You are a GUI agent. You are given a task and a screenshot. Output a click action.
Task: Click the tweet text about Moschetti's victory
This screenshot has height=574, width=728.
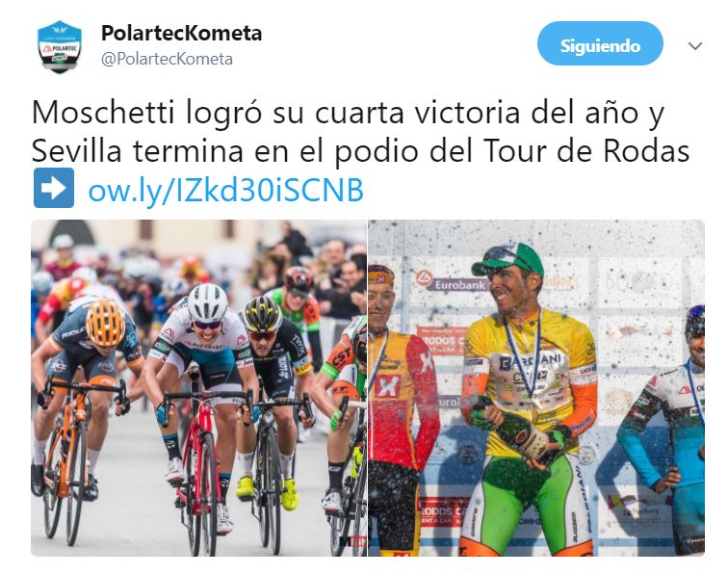(x=361, y=131)
